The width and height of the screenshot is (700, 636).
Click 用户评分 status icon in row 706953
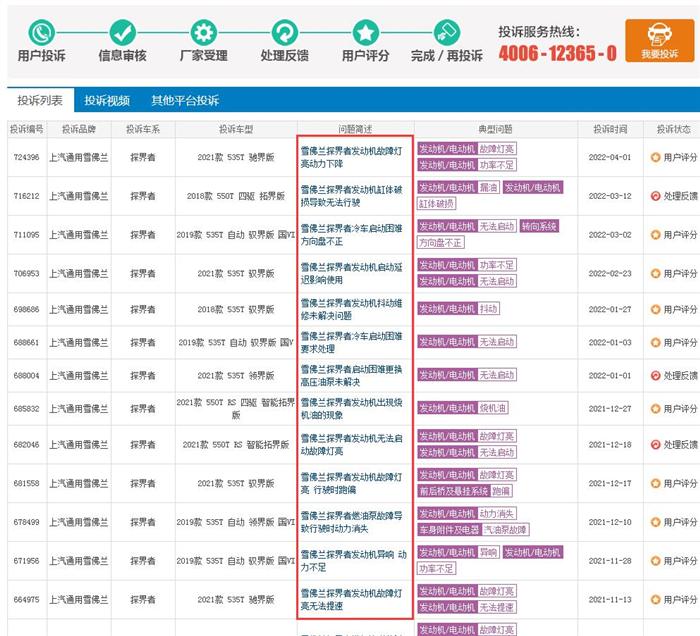pyautogui.click(x=655, y=274)
